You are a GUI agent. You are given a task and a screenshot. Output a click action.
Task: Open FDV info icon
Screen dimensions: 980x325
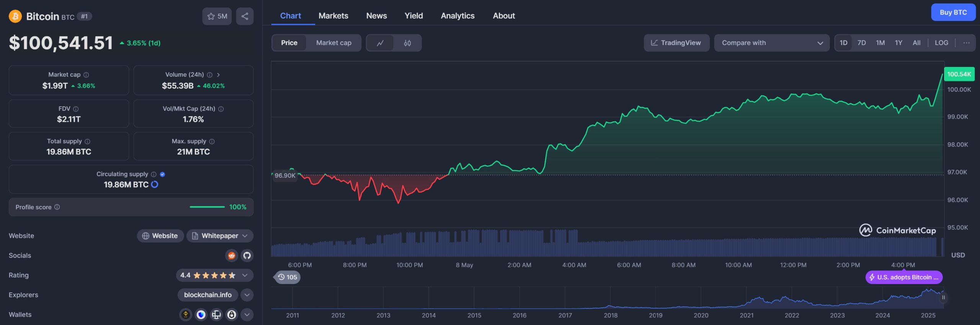pyautogui.click(x=76, y=109)
